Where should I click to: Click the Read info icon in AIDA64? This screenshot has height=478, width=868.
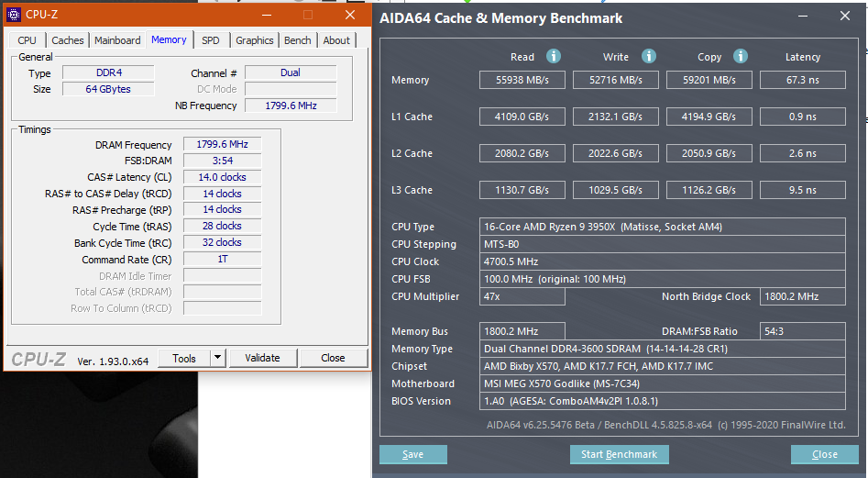[x=553, y=56]
